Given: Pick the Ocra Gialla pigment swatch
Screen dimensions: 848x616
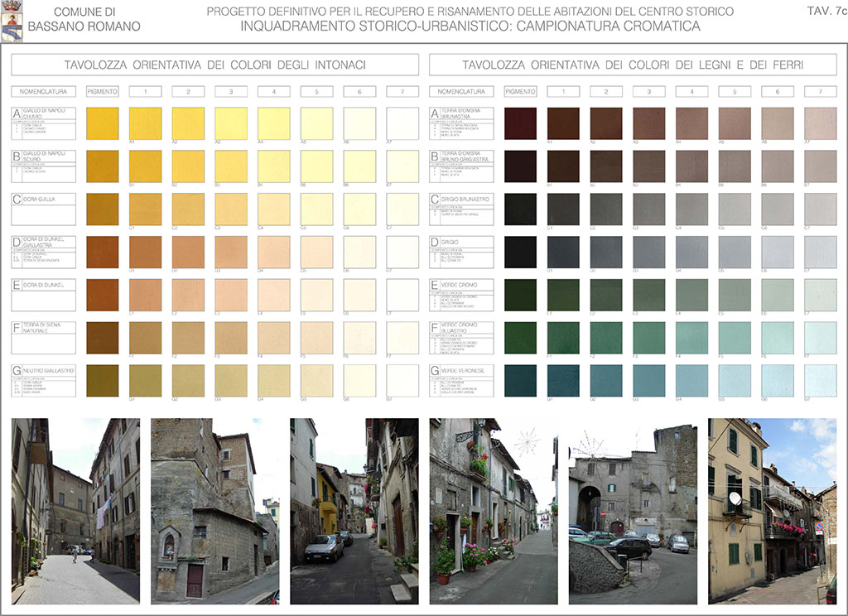Looking at the screenshot, I should 102,209.
